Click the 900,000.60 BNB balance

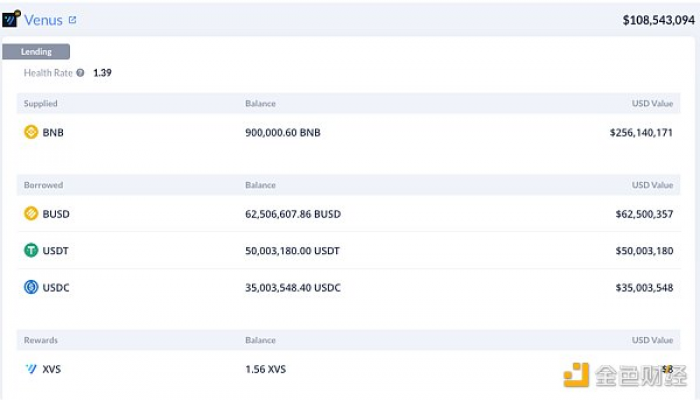click(283, 133)
